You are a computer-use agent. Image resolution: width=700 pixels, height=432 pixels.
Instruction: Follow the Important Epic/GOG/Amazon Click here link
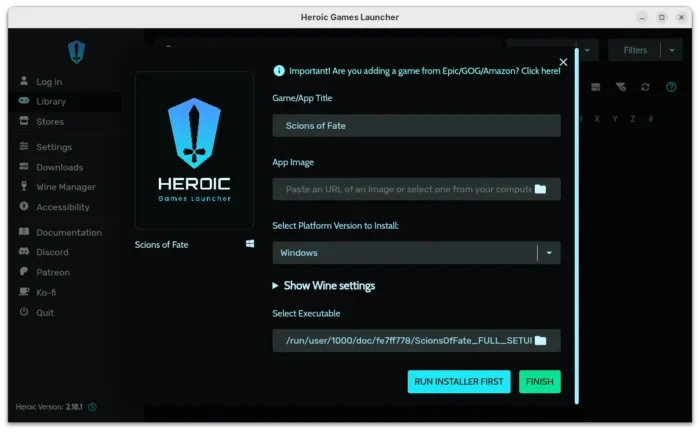[x=424, y=72]
